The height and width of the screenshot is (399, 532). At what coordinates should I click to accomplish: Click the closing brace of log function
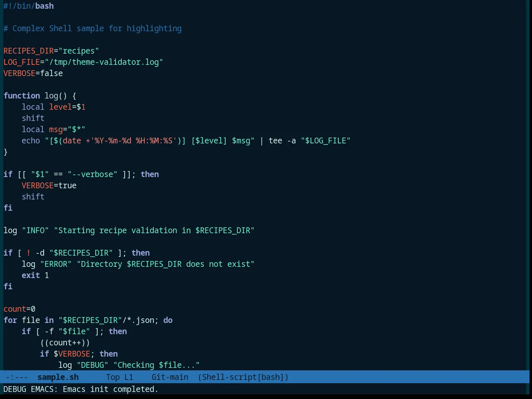tap(6, 152)
